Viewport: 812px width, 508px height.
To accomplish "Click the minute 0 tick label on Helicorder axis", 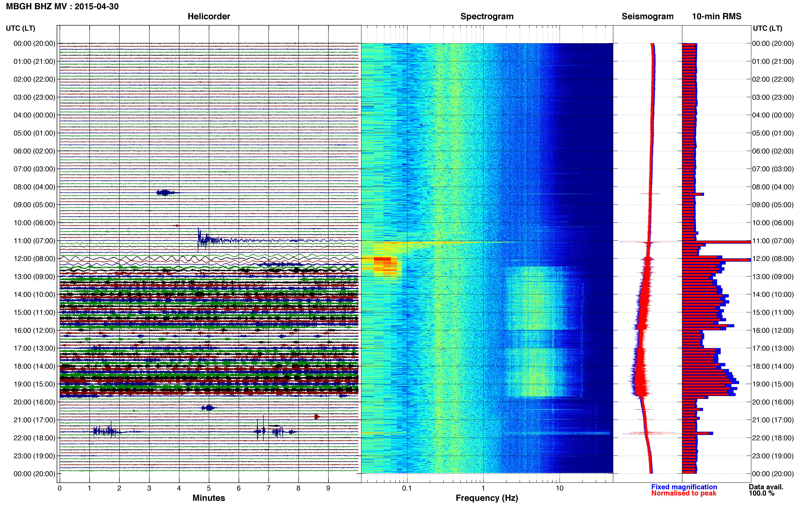I will click(59, 488).
